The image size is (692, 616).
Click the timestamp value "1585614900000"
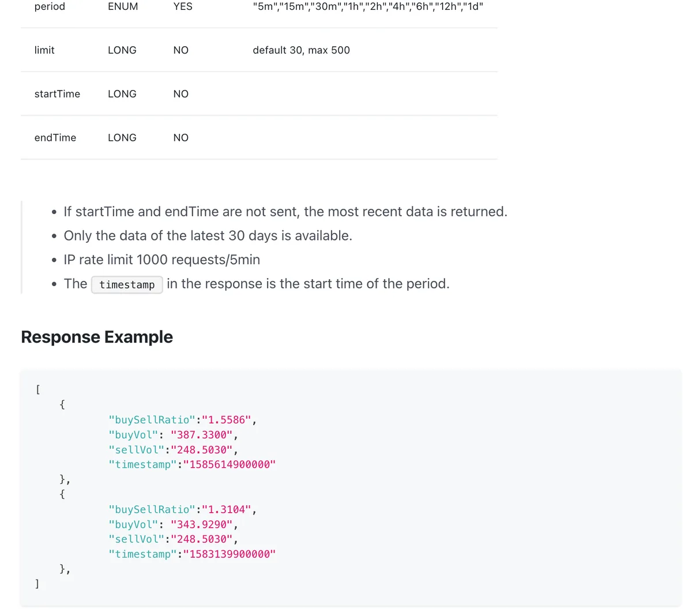coord(230,465)
